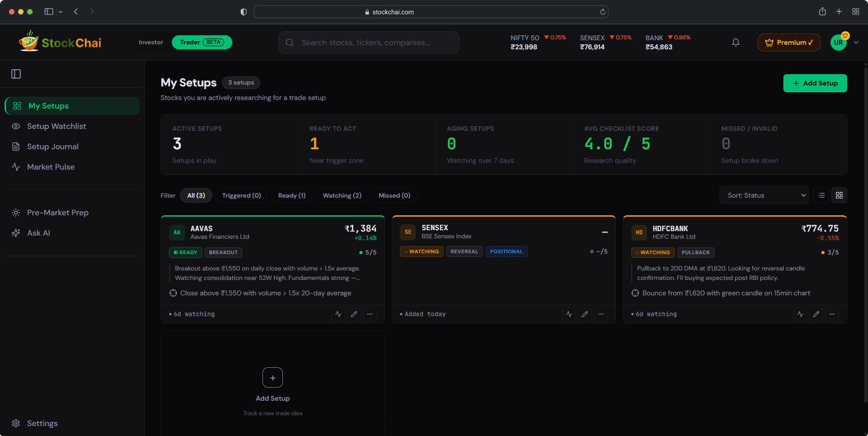Open a new browser tab
The height and width of the screenshot is (436, 868).
point(839,12)
